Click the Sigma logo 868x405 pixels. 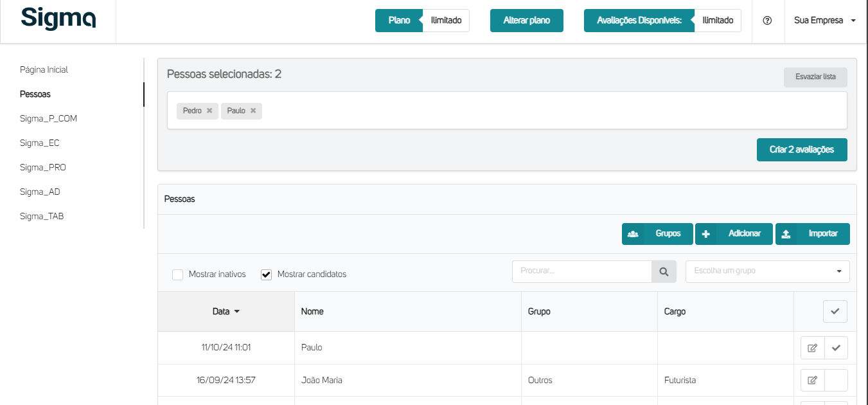(58, 18)
